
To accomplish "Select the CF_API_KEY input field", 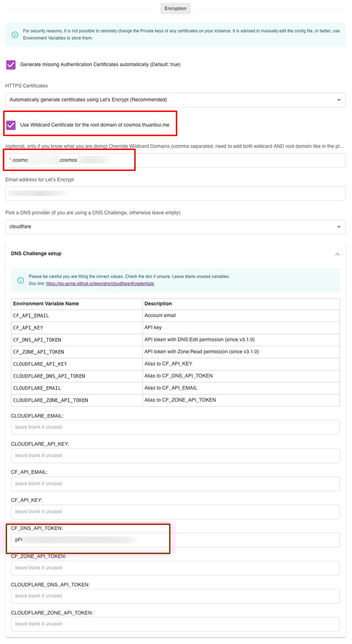I will click(175, 512).
